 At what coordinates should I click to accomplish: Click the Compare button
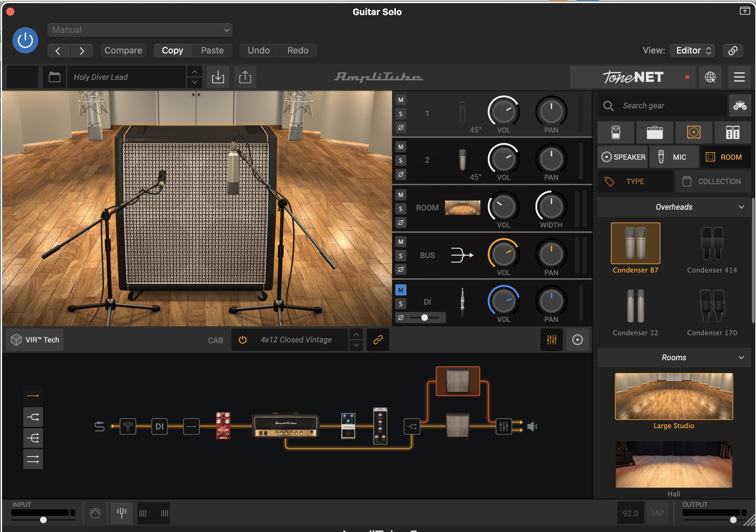point(123,51)
